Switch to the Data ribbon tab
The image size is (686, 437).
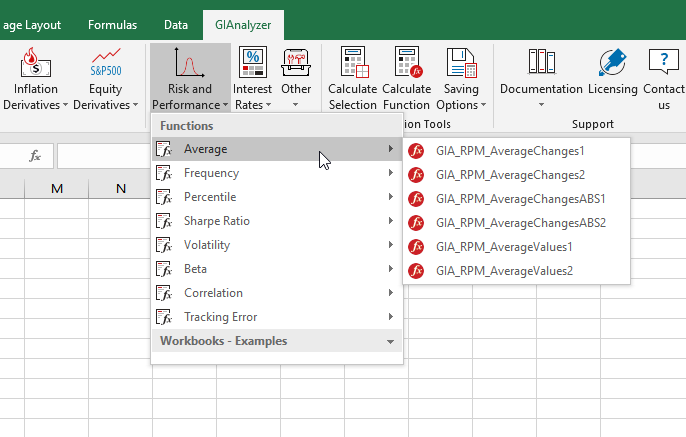pos(176,25)
